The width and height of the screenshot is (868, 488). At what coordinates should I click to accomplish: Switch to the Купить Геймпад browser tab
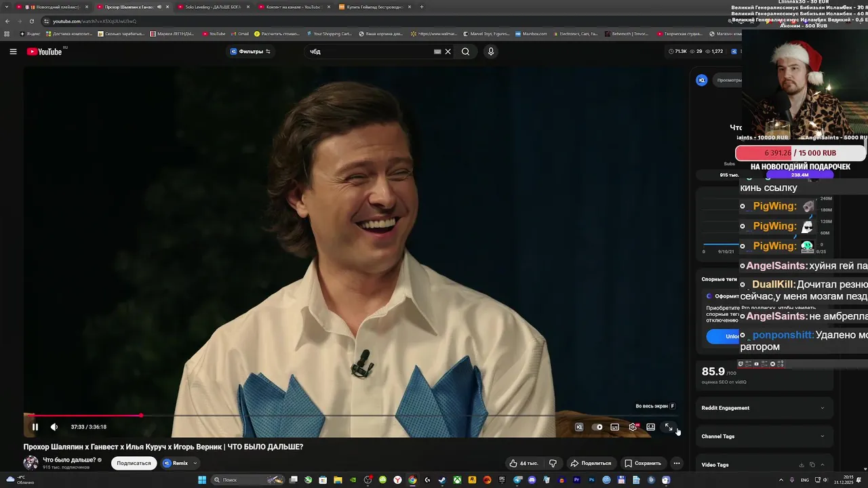click(x=374, y=7)
